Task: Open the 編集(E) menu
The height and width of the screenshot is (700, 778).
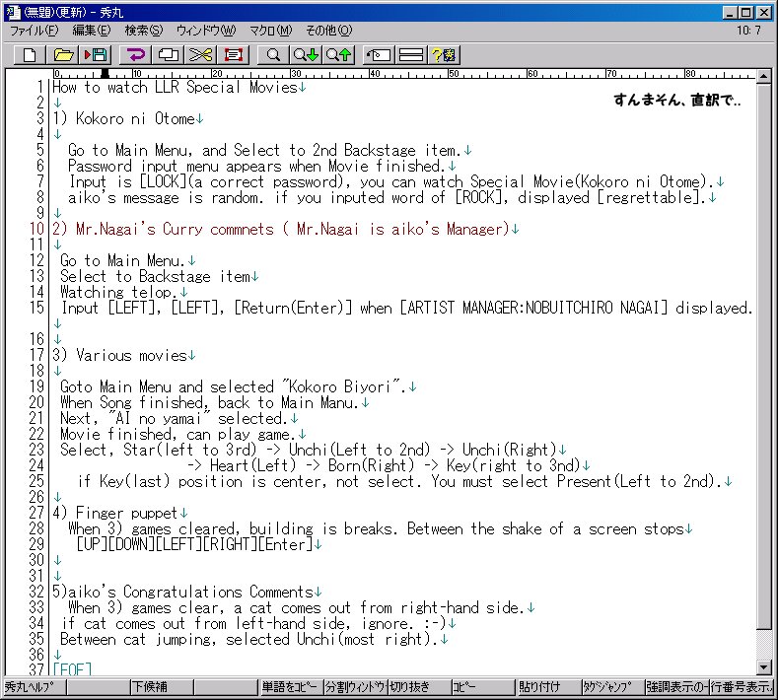Action: (92, 31)
